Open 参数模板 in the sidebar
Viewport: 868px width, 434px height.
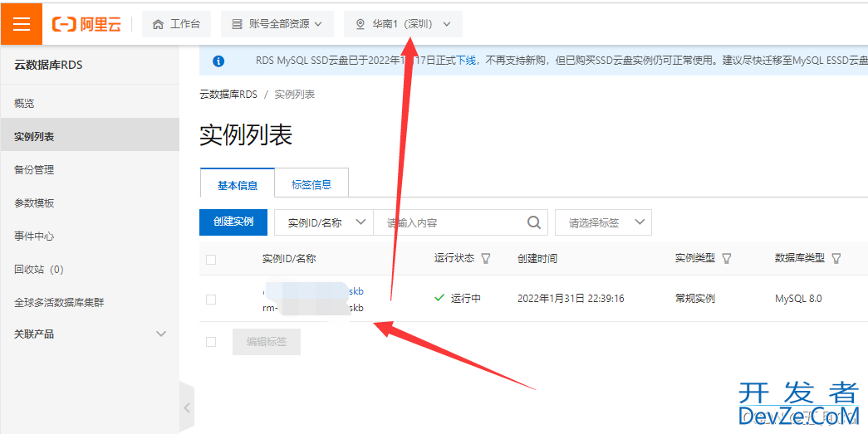point(90,203)
